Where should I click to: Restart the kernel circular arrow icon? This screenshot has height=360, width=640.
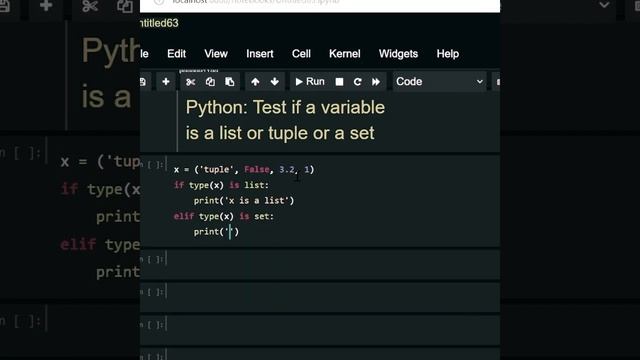click(x=358, y=82)
